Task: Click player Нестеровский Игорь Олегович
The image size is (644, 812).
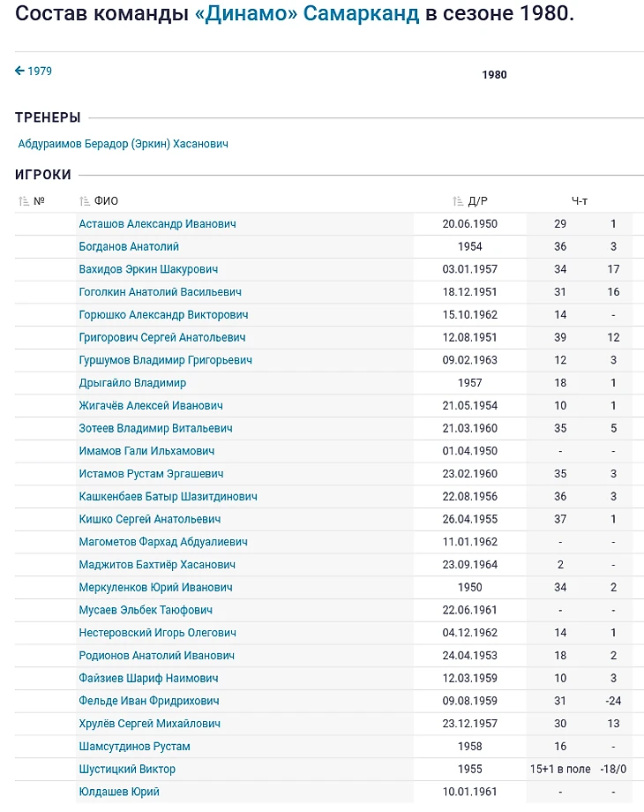Action: pyautogui.click(x=157, y=633)
